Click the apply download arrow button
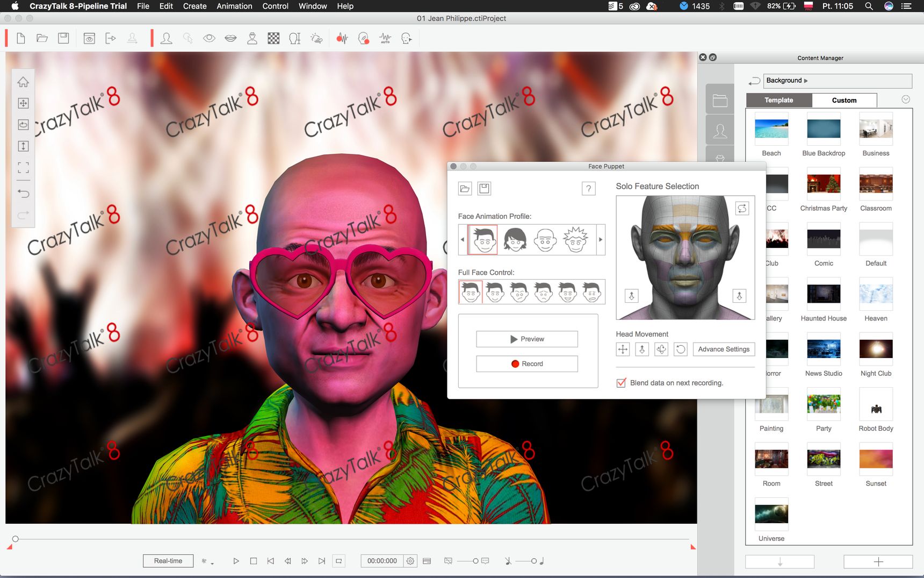 click(x=780, y=562)
